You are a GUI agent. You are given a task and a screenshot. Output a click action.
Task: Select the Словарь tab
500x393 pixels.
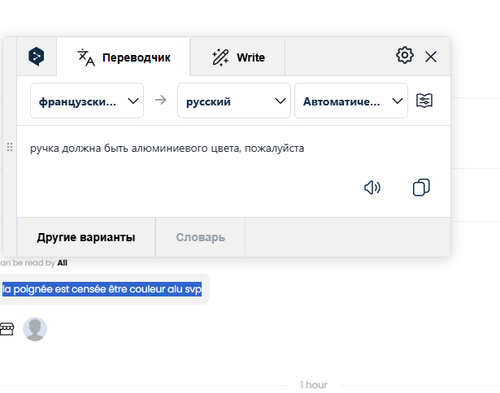pos(200,237)
